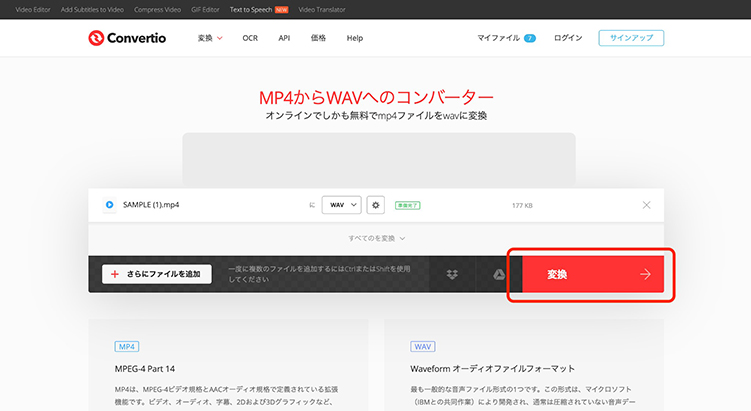Remove SAMPLE (1).mp4 with the X icon
This screenshot has width=751, height=411.
pyautogui.click(x=646, y=205)
